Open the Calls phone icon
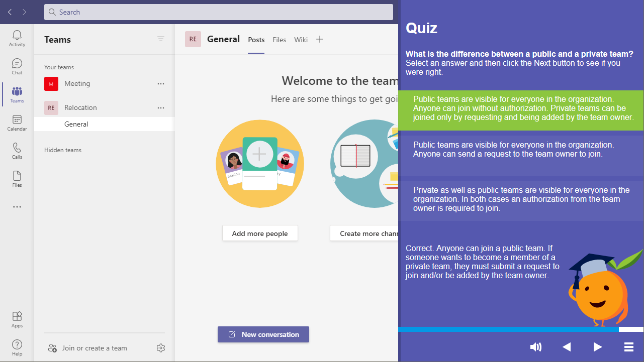 coord(17,151)
